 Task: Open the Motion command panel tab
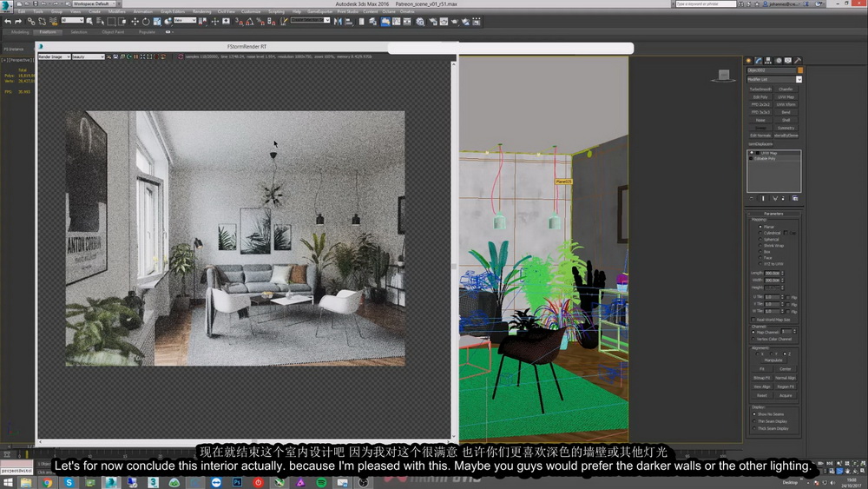[x=779, y=60]
